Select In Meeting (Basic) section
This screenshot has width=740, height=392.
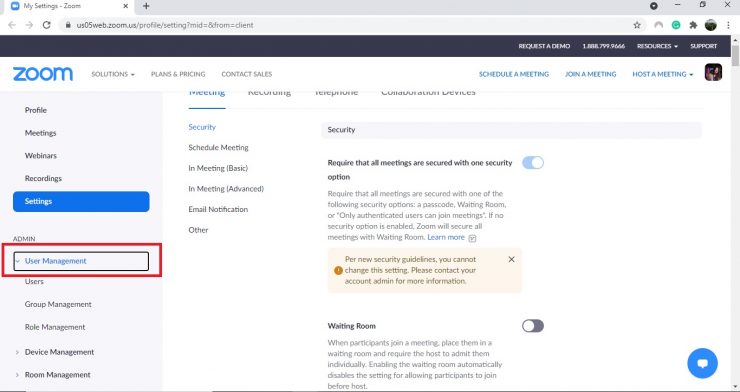[218, 168]
